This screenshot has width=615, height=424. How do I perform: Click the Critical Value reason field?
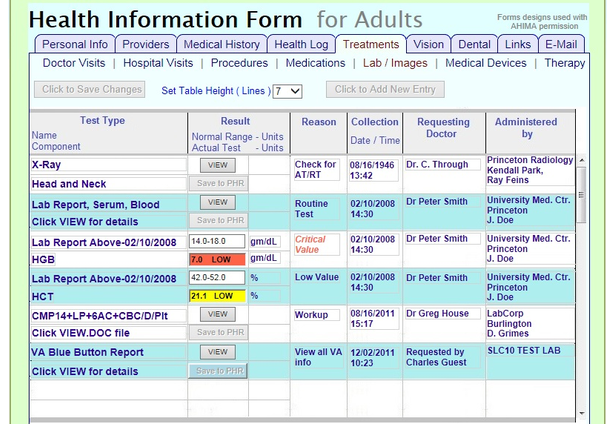pos(317,244)
